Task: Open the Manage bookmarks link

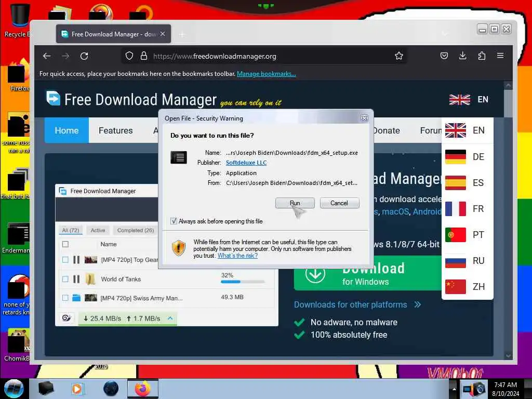Action: 267,74
